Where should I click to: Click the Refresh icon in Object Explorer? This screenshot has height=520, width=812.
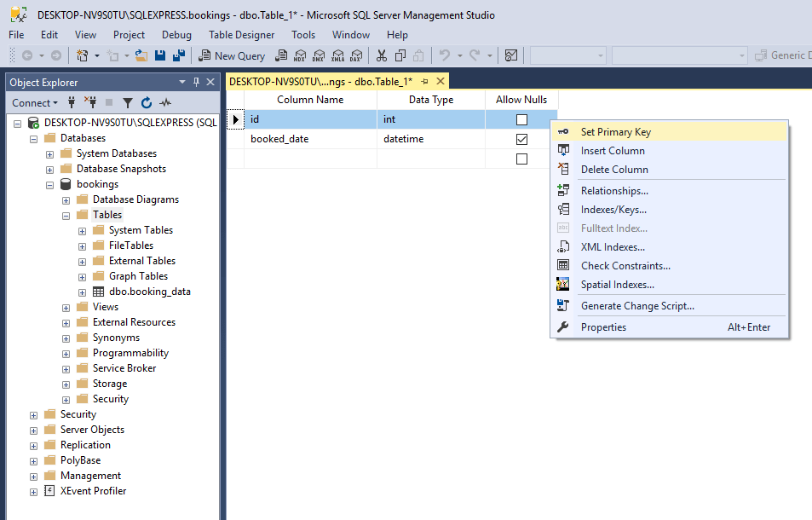[x=147, y=102]
